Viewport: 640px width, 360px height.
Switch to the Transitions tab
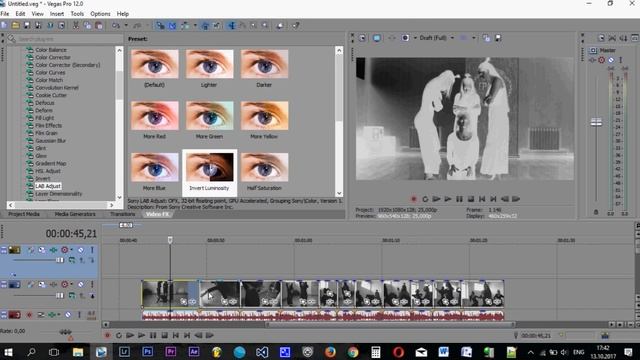122,214
